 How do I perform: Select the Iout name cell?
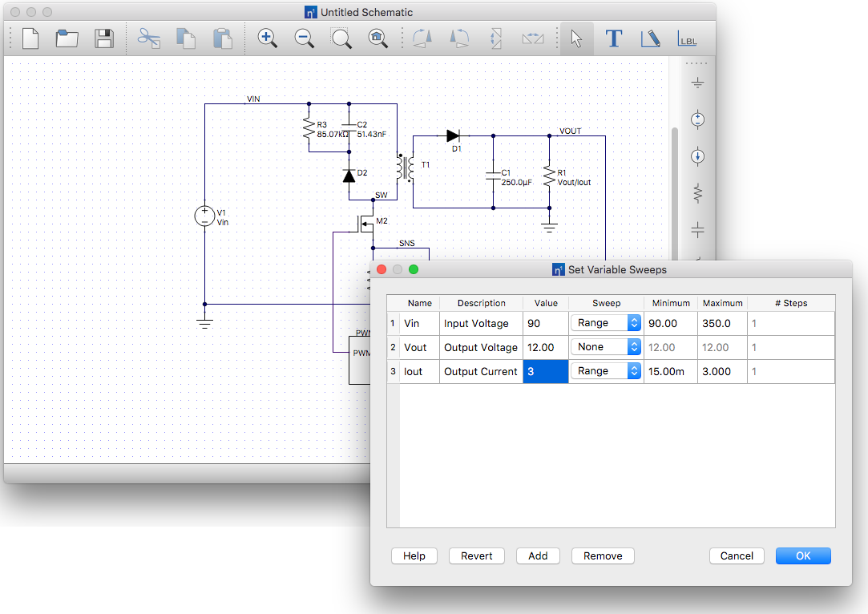click(x=420, y=371)
